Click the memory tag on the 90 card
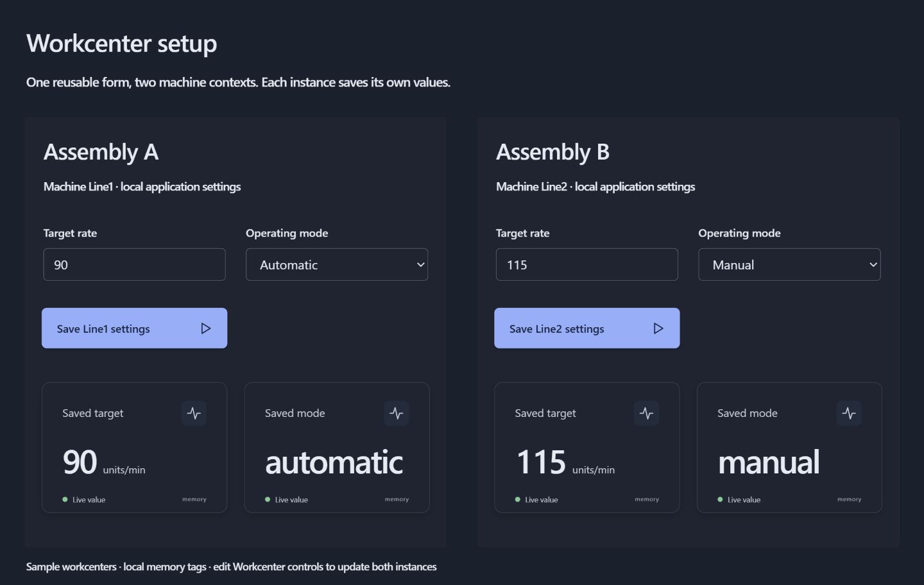 coord(194,500)
